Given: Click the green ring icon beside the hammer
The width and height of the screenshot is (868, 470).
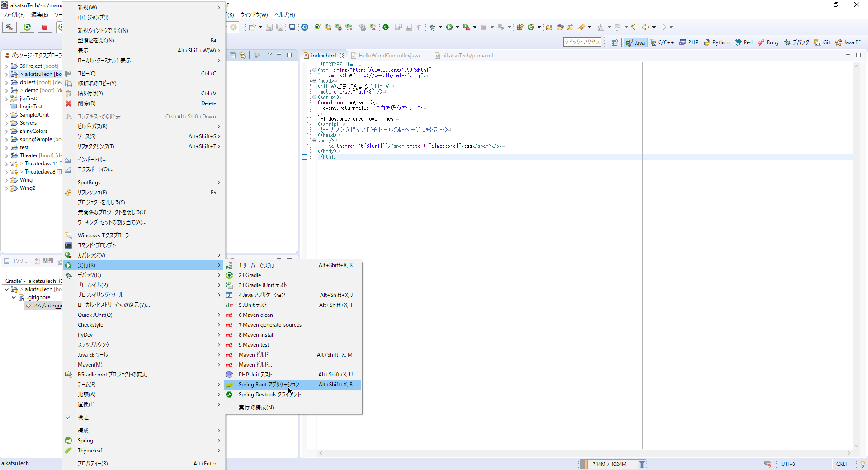Looking at the screenshot, I should tap(27, 27).
